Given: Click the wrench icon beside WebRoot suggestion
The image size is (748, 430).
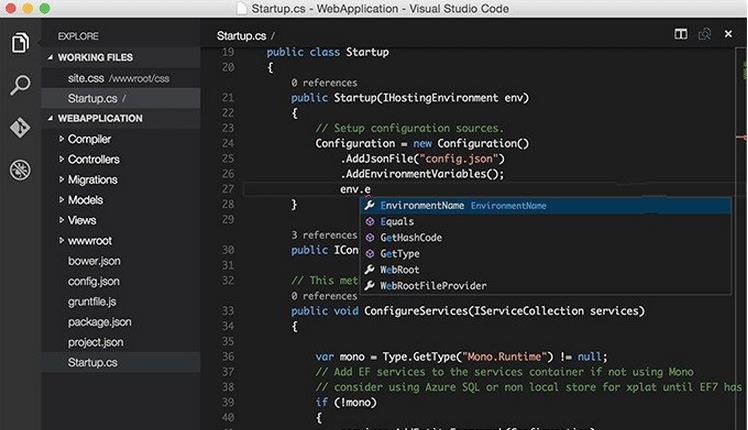Looking at the screenshot, I should coord(370,270).
